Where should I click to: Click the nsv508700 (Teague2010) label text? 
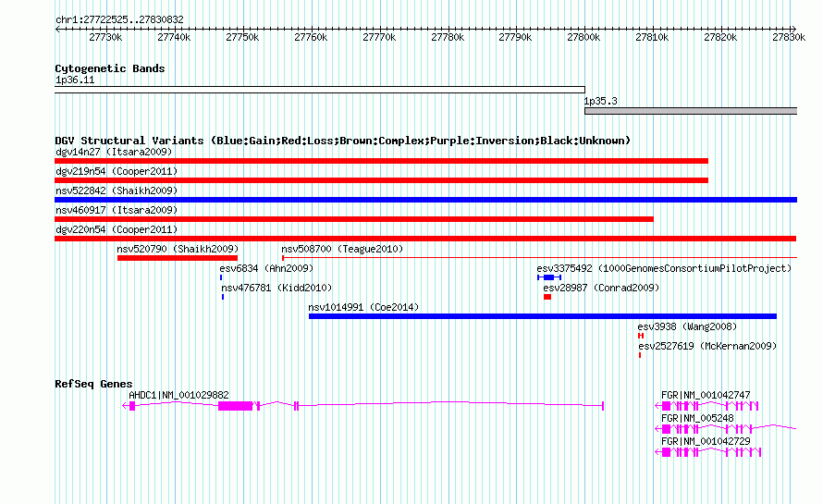pos(342,249)
